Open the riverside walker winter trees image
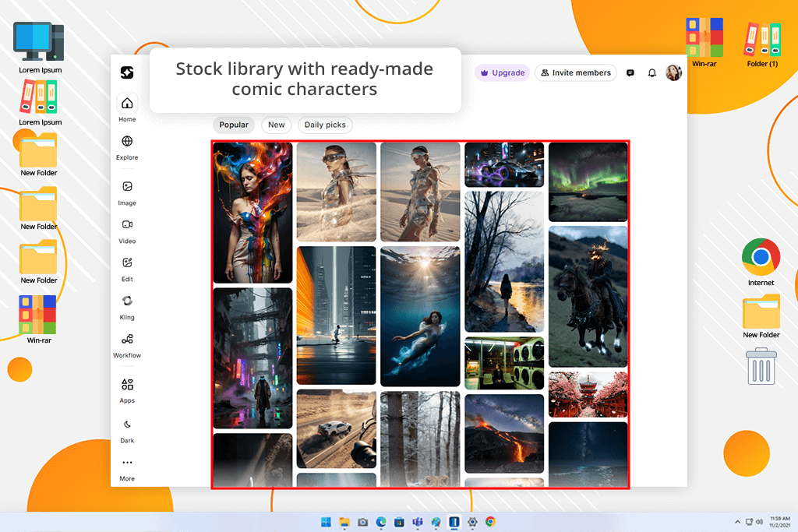Screen dimensions: 798x532 click(504, 262)
